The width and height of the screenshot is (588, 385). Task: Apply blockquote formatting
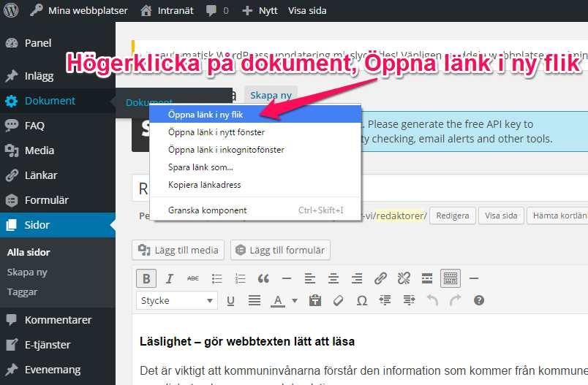263,278
